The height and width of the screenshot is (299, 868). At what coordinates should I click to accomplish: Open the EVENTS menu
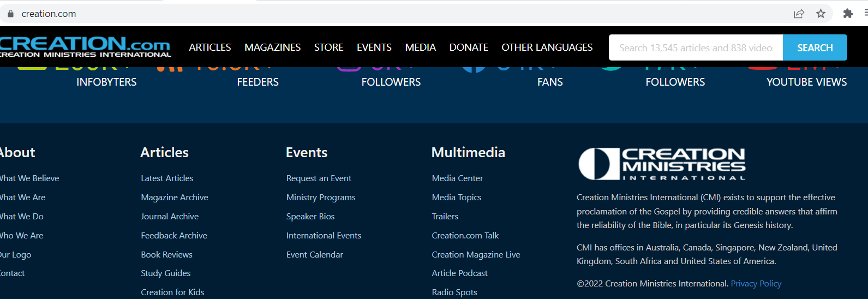(374, 47)
